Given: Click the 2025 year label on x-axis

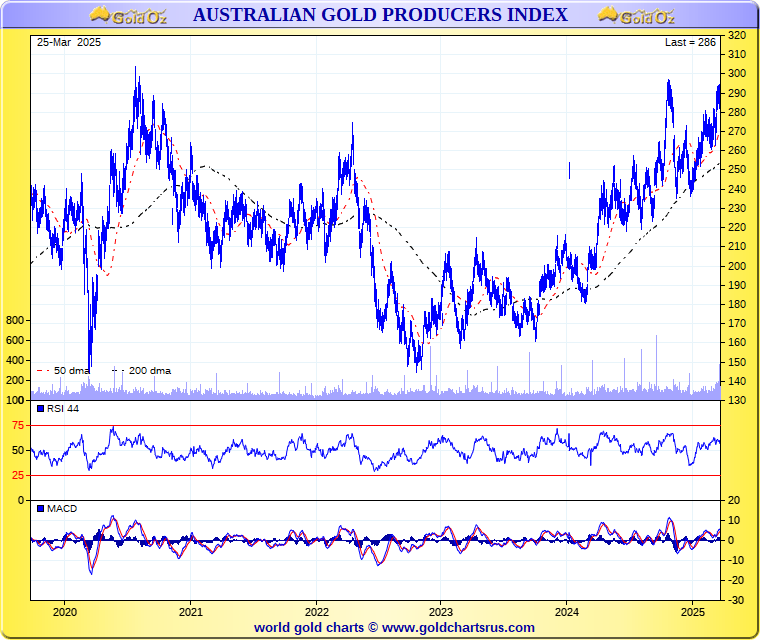Looking at the screenshot, I should coord(693,612).
